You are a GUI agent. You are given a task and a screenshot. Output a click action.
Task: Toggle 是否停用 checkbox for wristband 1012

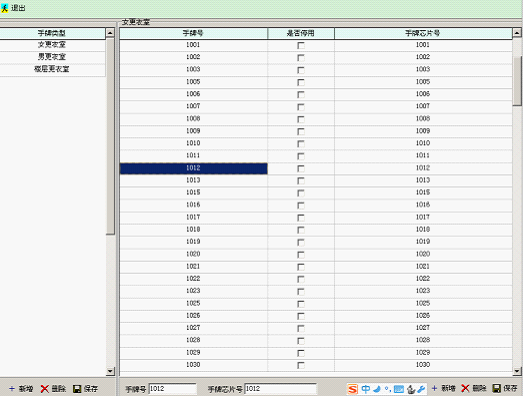coord(301,168)
